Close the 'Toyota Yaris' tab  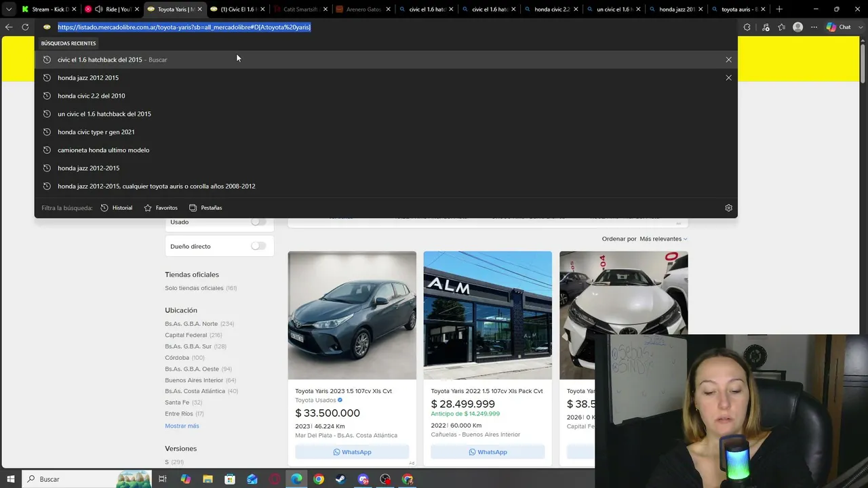click(200, 9)
